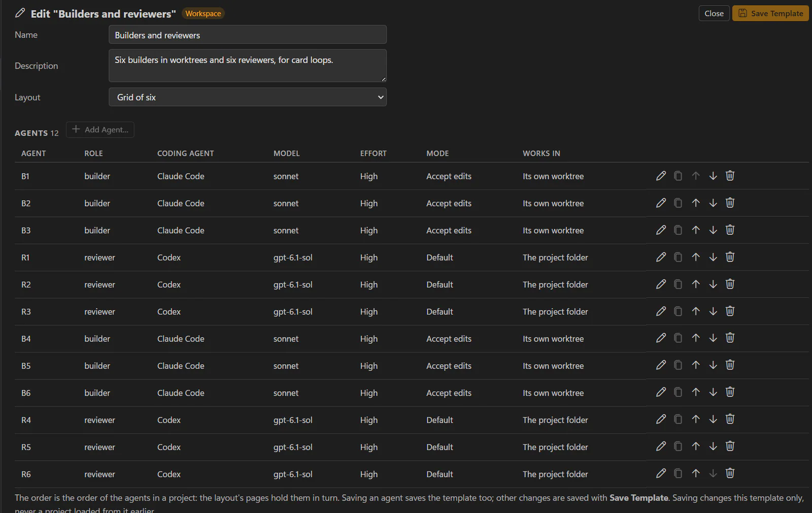The image size is (812, 513).
Task: Duplicate agent B2 using the copy icon
Action: coord(678,203)
